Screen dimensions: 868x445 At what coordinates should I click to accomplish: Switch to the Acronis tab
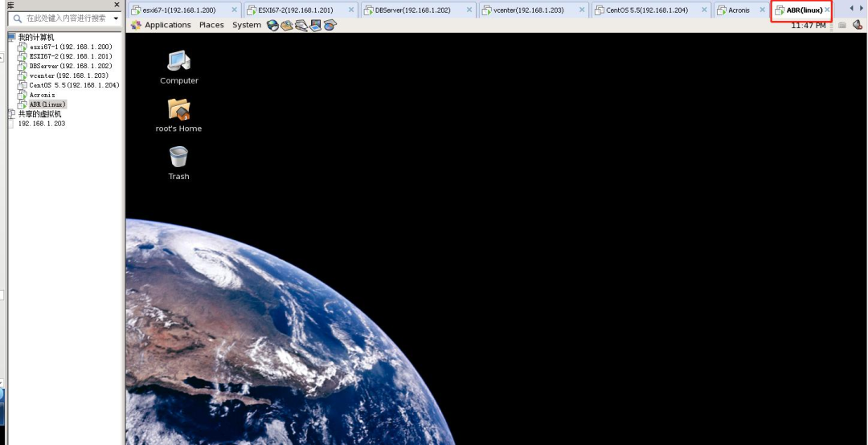[x=741, y=10]
